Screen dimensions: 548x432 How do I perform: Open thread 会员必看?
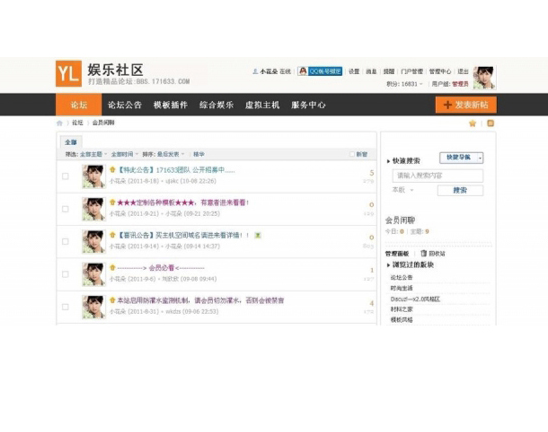161,268
